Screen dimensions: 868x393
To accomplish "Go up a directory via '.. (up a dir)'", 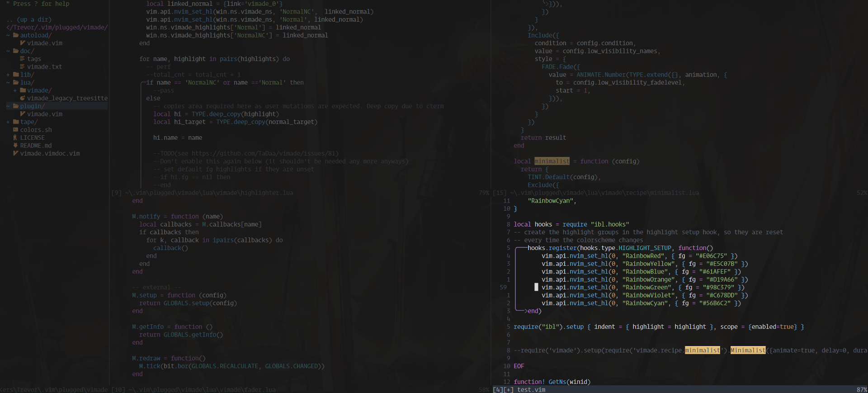I will click(x=29, y=19).
